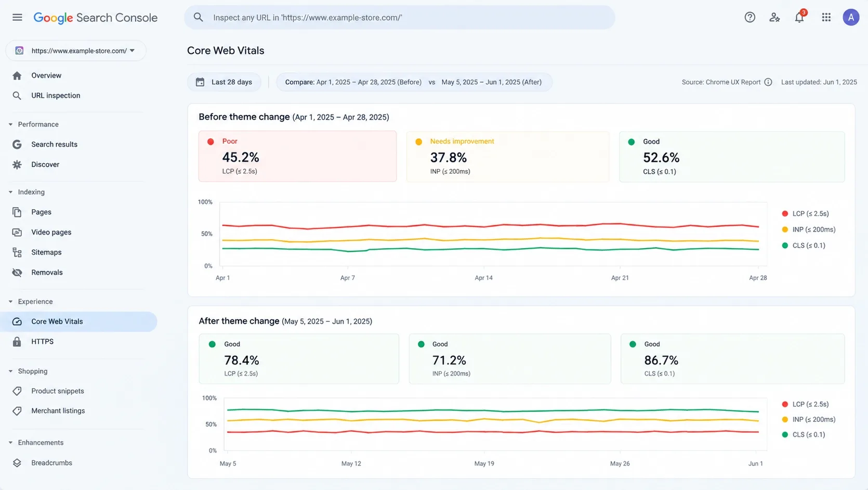Open the Needs improvement 37.8% INP card
The image size is (868, 490).
tap(508, 156)
